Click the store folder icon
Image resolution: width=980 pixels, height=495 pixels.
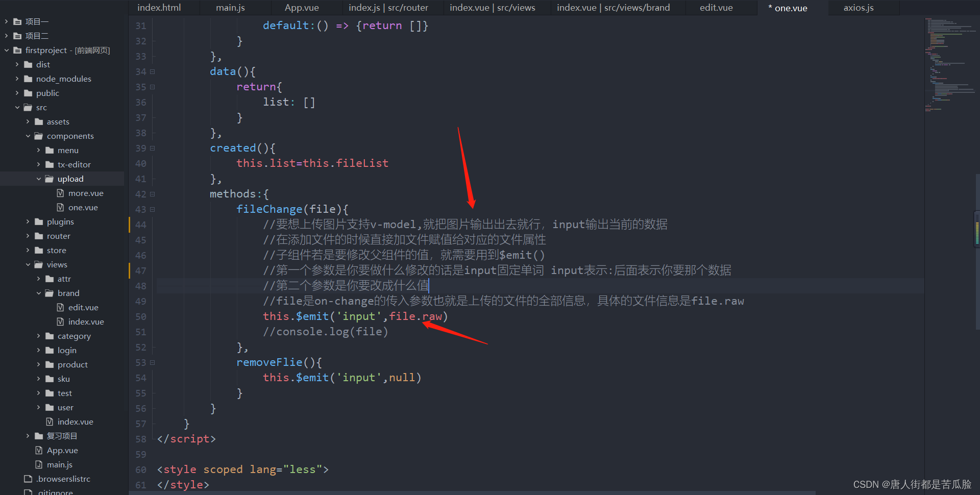pos(39,250)
